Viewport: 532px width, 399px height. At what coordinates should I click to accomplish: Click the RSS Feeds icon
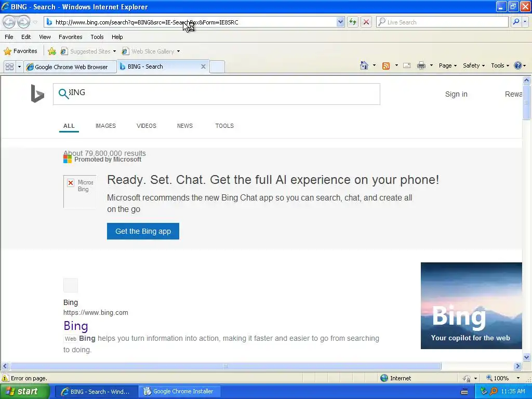click(x=386, y=66)
